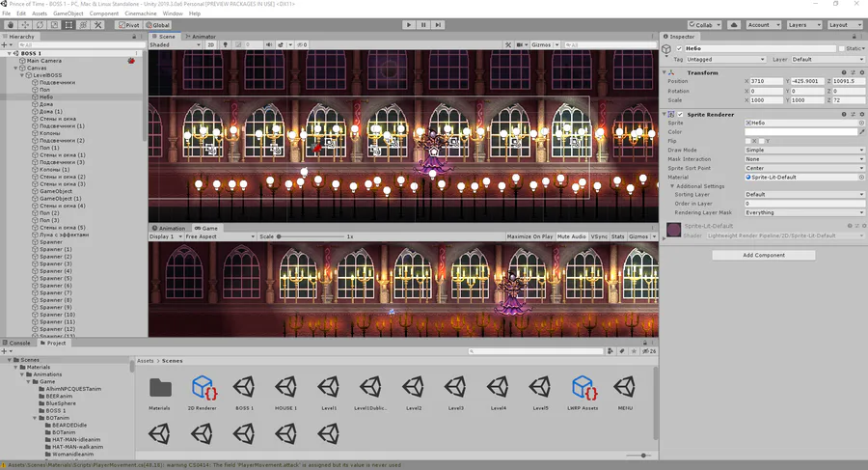Click the Pivot toggle button

[129, 25]
